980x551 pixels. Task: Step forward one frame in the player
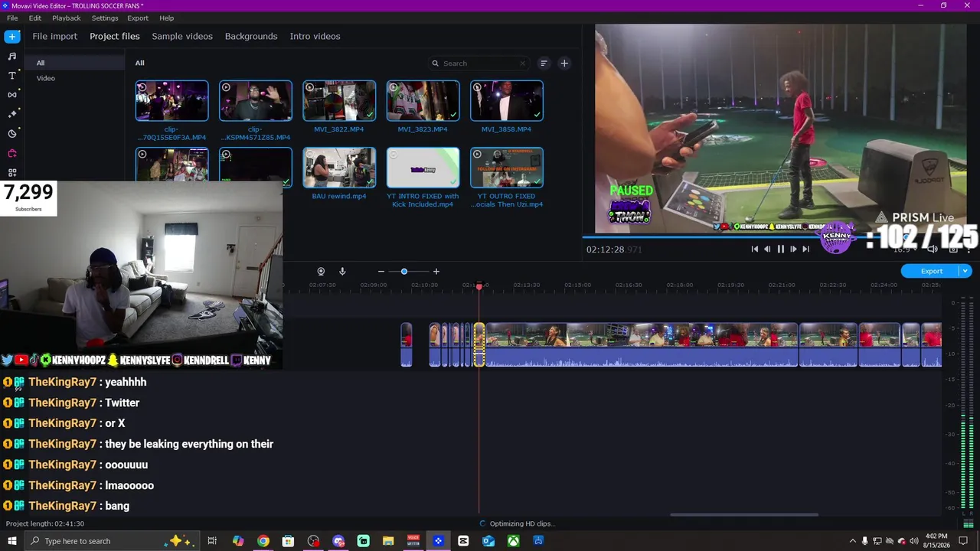point(793,249)
